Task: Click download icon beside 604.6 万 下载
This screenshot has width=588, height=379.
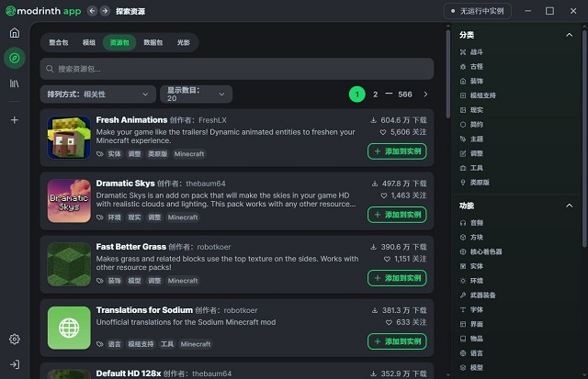Action: (x=373, y=120)
